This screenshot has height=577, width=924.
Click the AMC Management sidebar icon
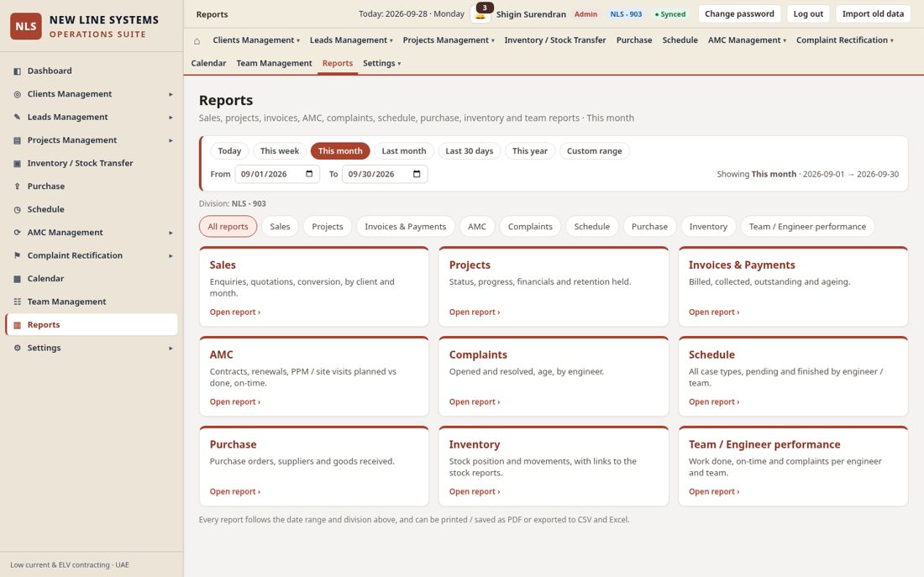[x=17, y=232]
